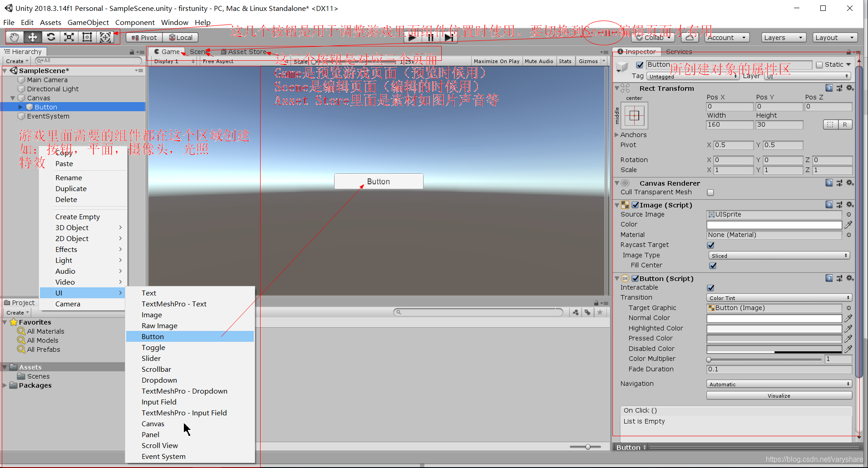Toggle the Local button
Image resolution: width=868 pixels, height=468 pixels.
pos(180,38)
